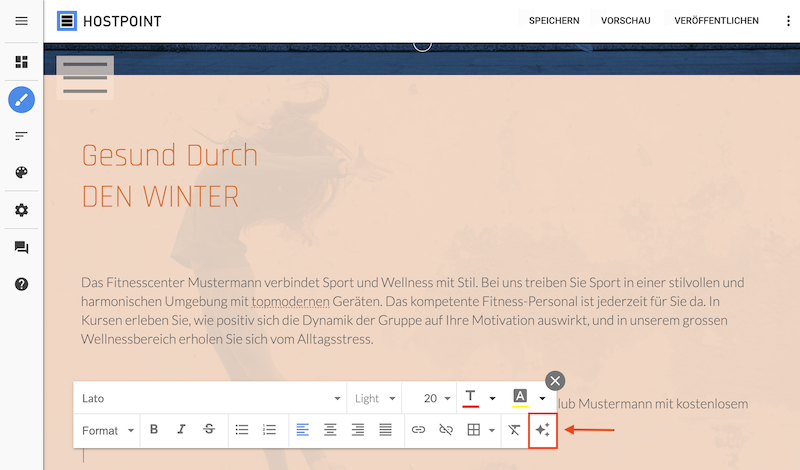Expand the text color picker arrow

[x=492, y=398]
